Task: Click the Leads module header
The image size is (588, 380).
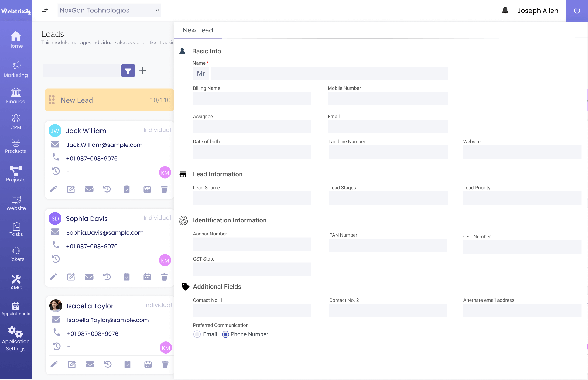Action: coord(53,33)
